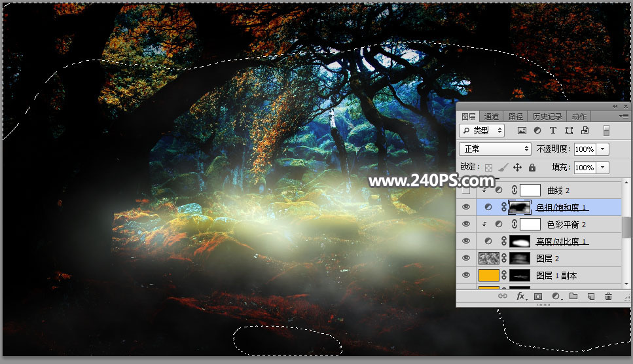The width and height of the screenshot is (633, 364).
Task: Select the 色彩平衡 2 layer name
Action: pyautogui.click(x=566, y=225)
